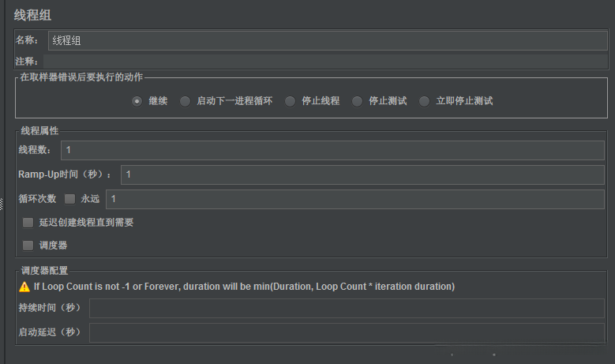This screenshot has width=615, height=364.
Task: Toggle the 延迟创建线程直到需要 checkbox
Action: [x=28, y=223]
